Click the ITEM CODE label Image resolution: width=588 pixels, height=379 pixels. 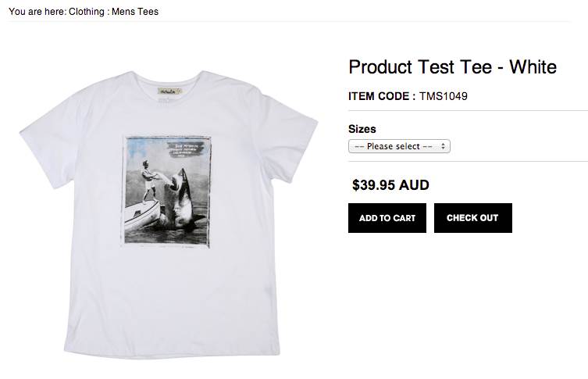tap(381, 97)
